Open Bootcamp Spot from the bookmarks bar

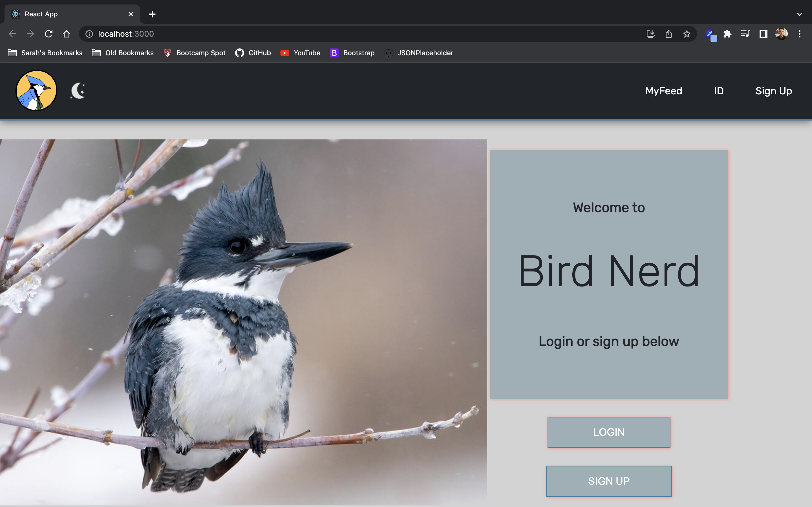(x=195, y=53)
